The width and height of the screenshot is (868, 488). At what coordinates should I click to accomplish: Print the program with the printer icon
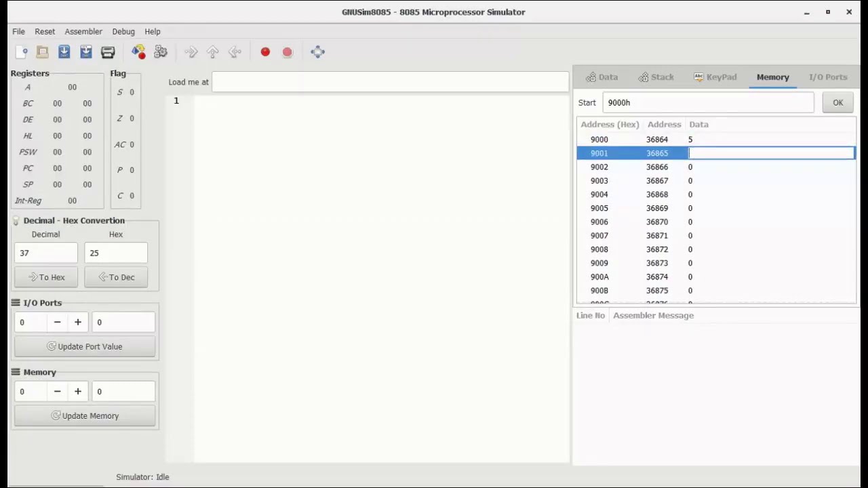coord(108,52)
